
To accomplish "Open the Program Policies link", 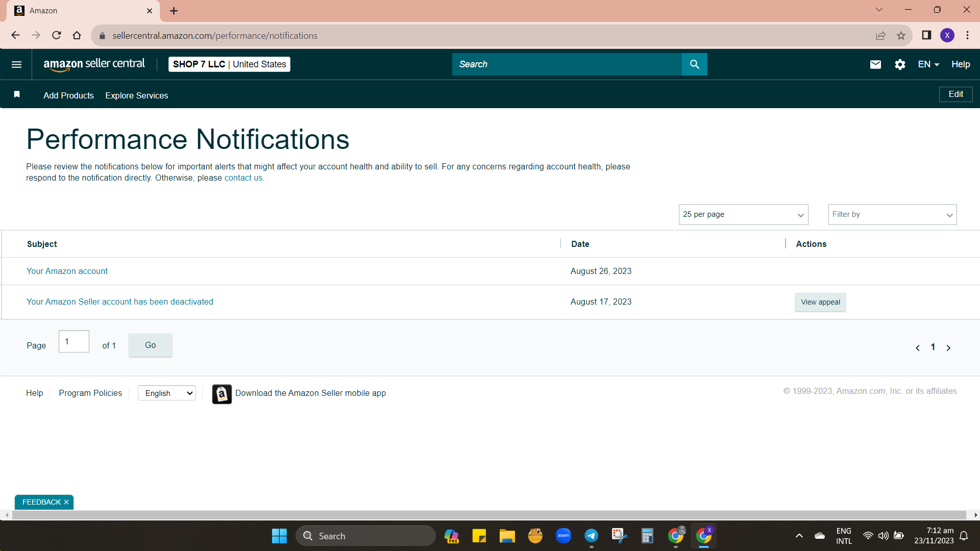I will (90, 393).
